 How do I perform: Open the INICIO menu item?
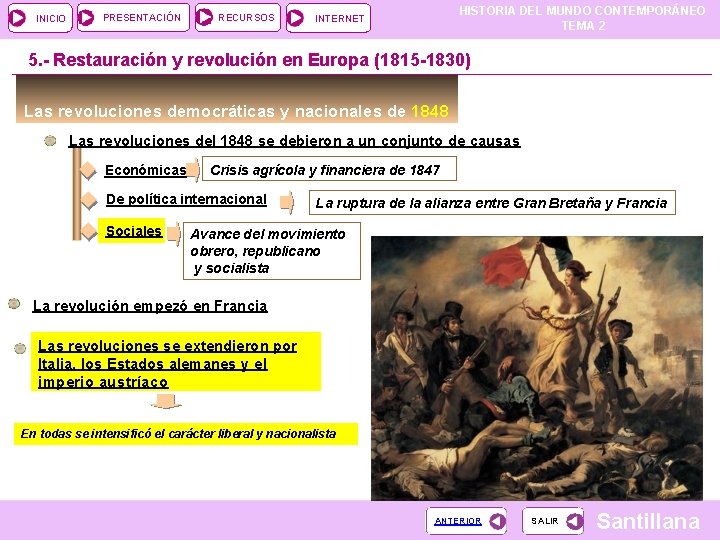coord(40,18)
